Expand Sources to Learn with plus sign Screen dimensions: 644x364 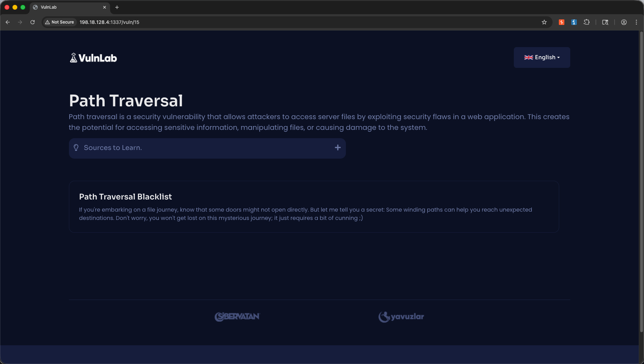(x=338, y=148)
